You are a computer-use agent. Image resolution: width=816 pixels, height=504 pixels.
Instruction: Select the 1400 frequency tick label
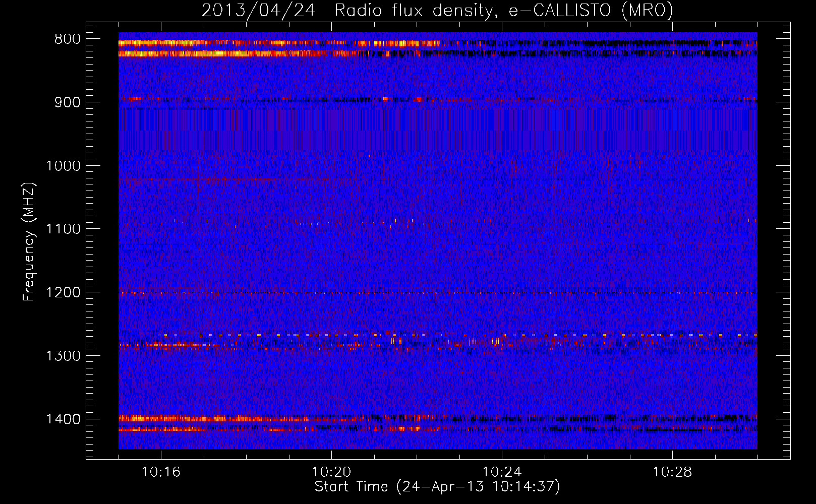tap(63, 419)
